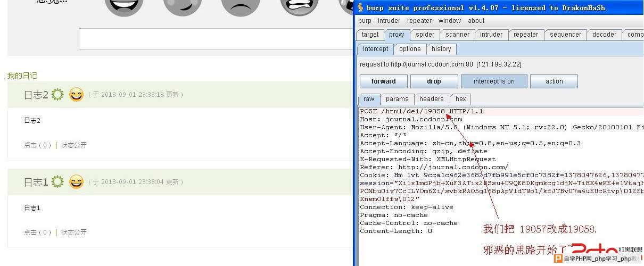Click the forward button
Image resolution: width=644 pixels, height=266 pixels.
[x=384, y=81]
